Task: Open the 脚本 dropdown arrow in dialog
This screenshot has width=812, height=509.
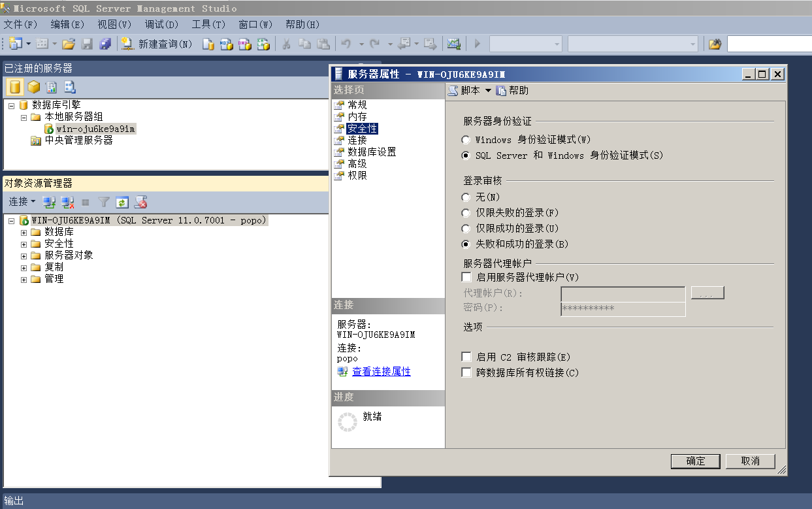Action: pos(488,91)
